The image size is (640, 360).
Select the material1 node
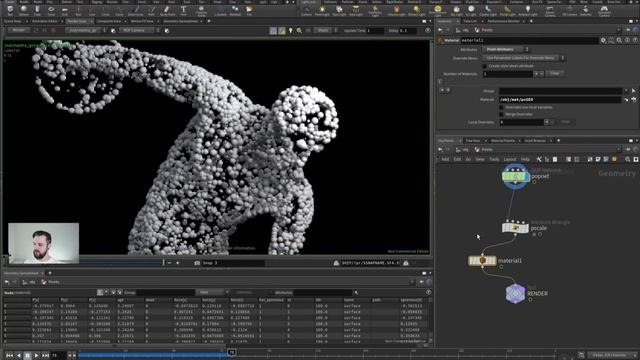482,260
